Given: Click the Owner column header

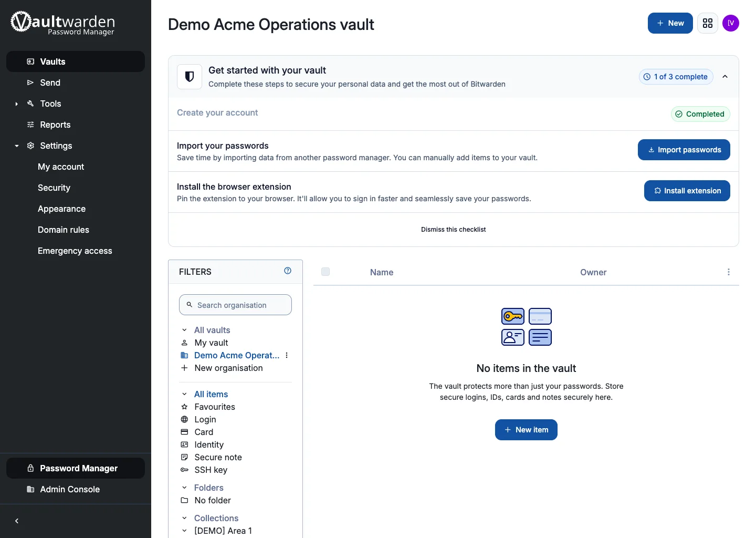Looking at the screenshot, I should click(x=593, y=272).
